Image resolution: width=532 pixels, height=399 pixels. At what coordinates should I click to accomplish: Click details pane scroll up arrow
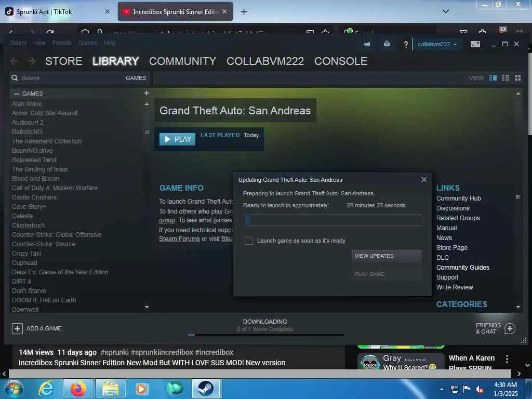point(518,94)
